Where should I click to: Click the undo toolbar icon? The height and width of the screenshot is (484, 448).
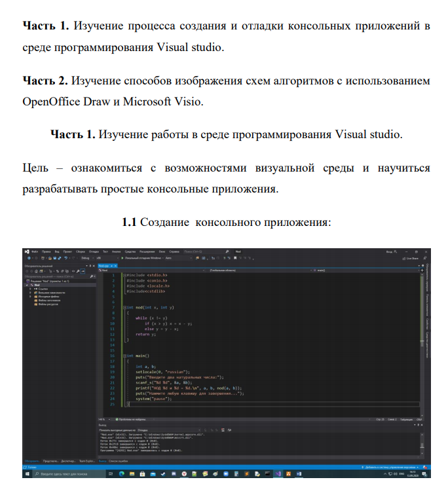(x=65, y=258)
